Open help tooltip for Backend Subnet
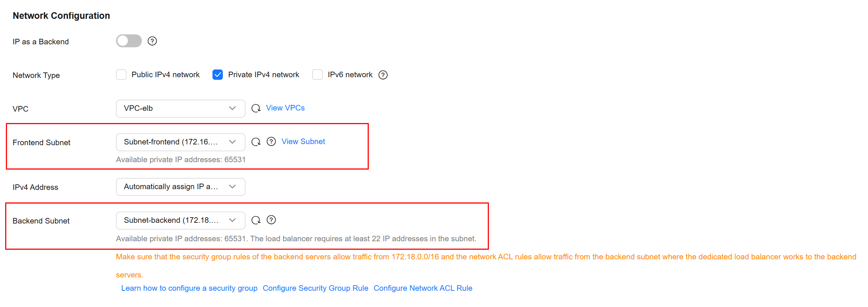Image resolution: width=868 pixels, height=307 pixels. coord(271,220)
